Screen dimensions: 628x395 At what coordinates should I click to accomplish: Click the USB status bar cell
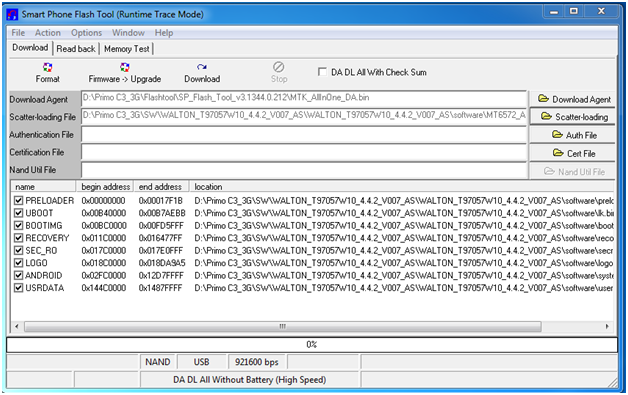coord(201,362)
